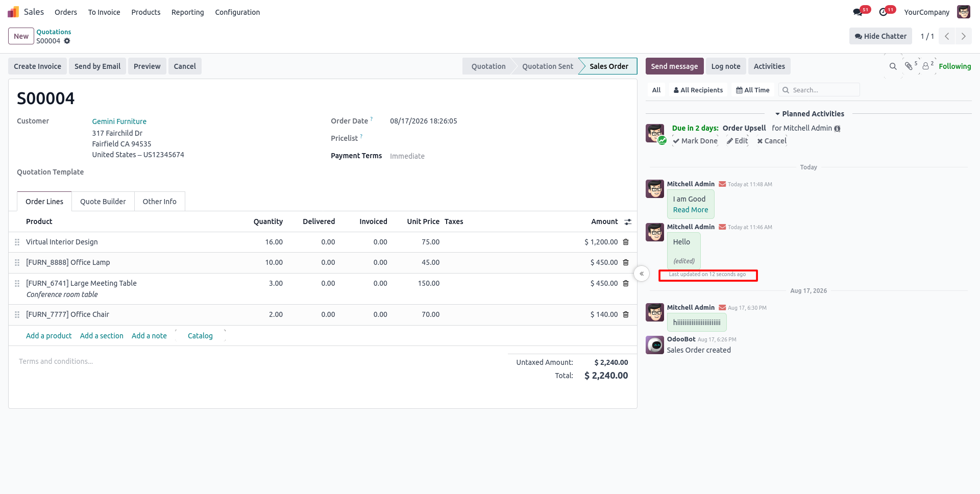980x494 pixels.
Task: Open the Gemini Furniture customer link
Action: click(119, 121)
